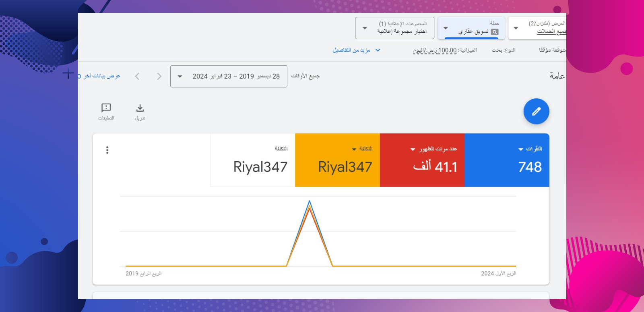This screenshot has height=312, width=644.
Task: Select the white cost Riyal347 metric card
Action: [253, 160]
